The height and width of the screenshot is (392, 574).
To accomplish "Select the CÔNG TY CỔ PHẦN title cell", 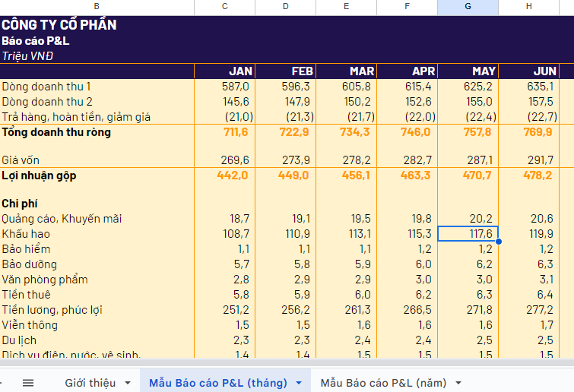I will [59, 24].
